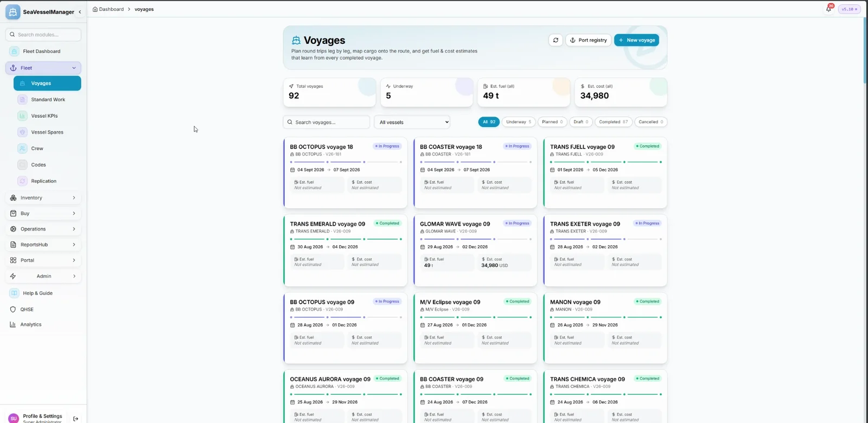Open the All vessels dropdown
The width and height of the screenshot is (868, 423).
[412, 122]
